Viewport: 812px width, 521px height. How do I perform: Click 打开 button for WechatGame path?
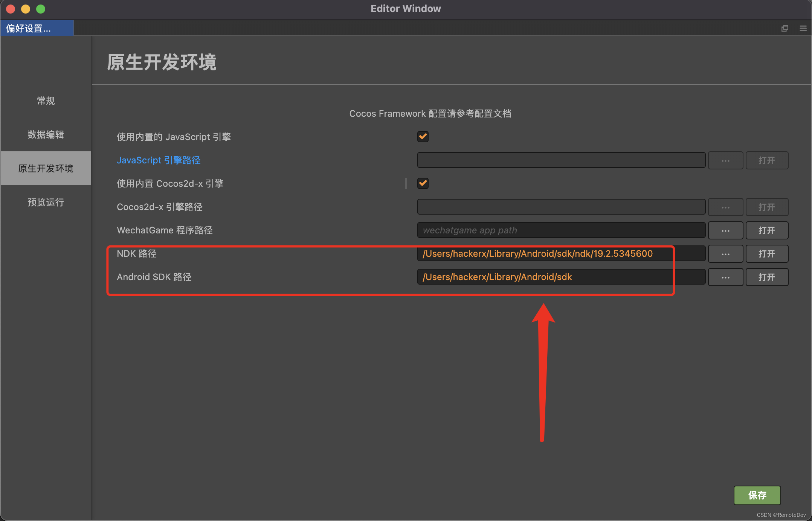click(x=767, y=230)
